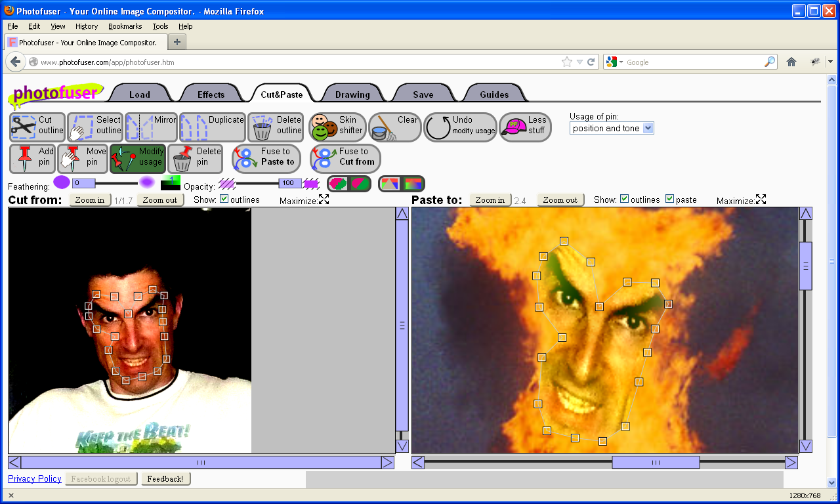Click the Paste to vertical scrollbar thumb
This screenshot has height=504, width=840.
[805, 266]
